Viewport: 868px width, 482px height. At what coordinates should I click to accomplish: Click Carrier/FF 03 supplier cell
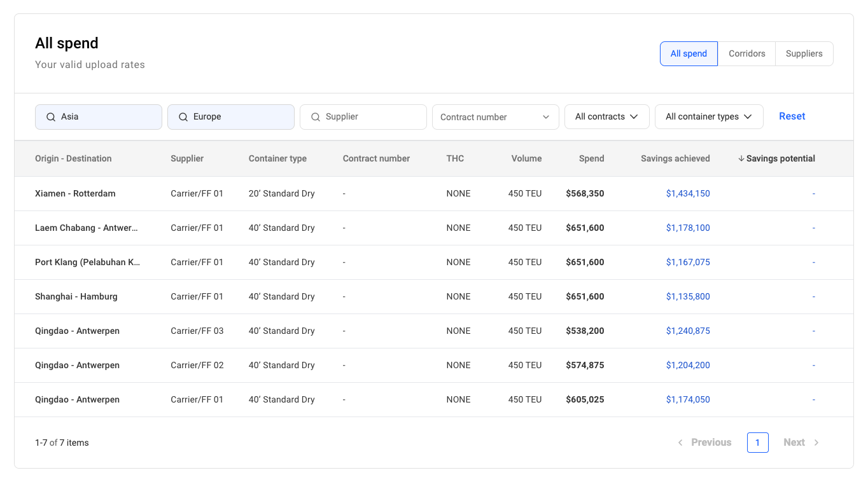[x=197, y=331]
